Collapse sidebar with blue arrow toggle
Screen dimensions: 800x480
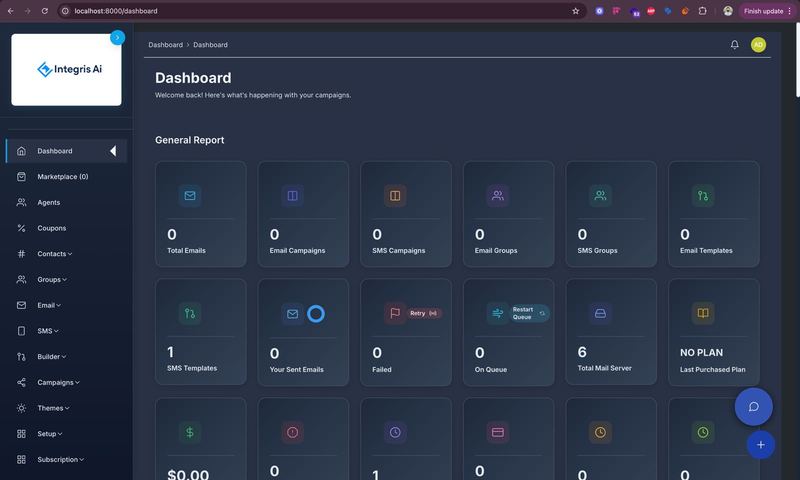tap(117, 38)
